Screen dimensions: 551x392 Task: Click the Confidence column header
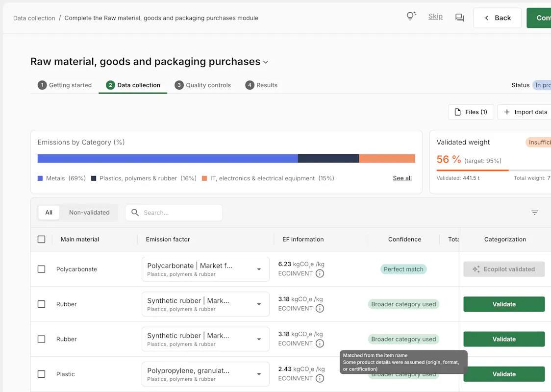[404, 239]
